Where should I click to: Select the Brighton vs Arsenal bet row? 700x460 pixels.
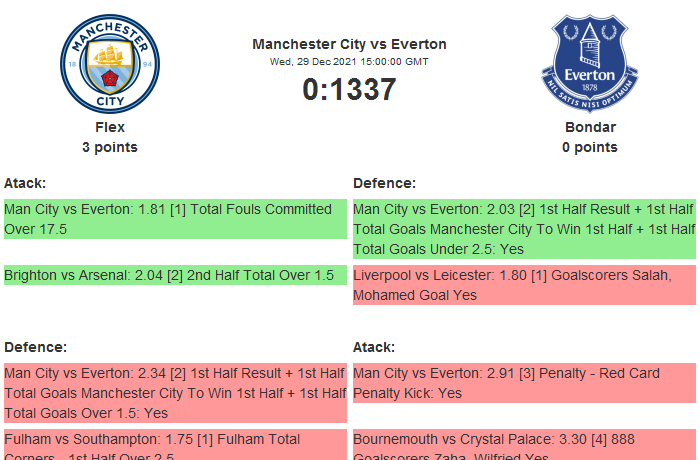tap(174, 275)
